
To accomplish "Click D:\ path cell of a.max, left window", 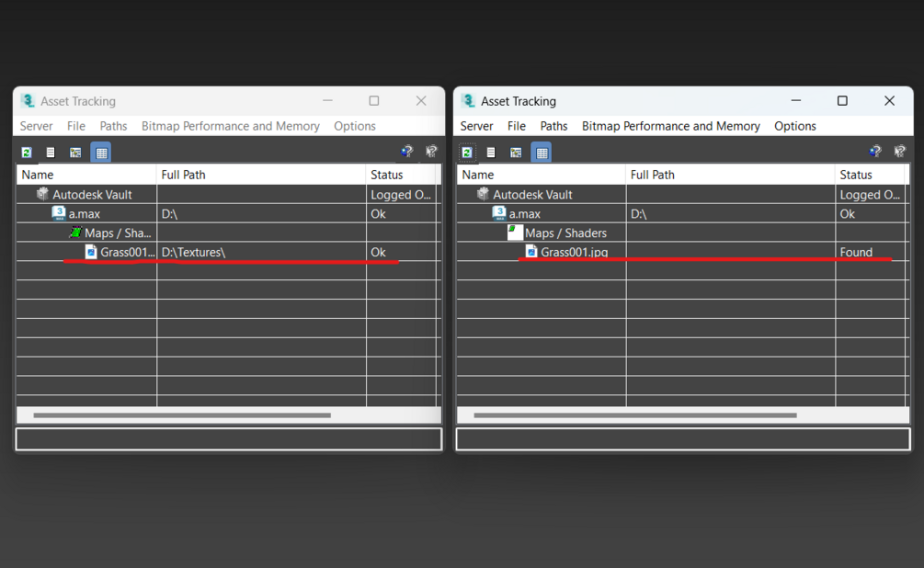I will click(261, 213).
